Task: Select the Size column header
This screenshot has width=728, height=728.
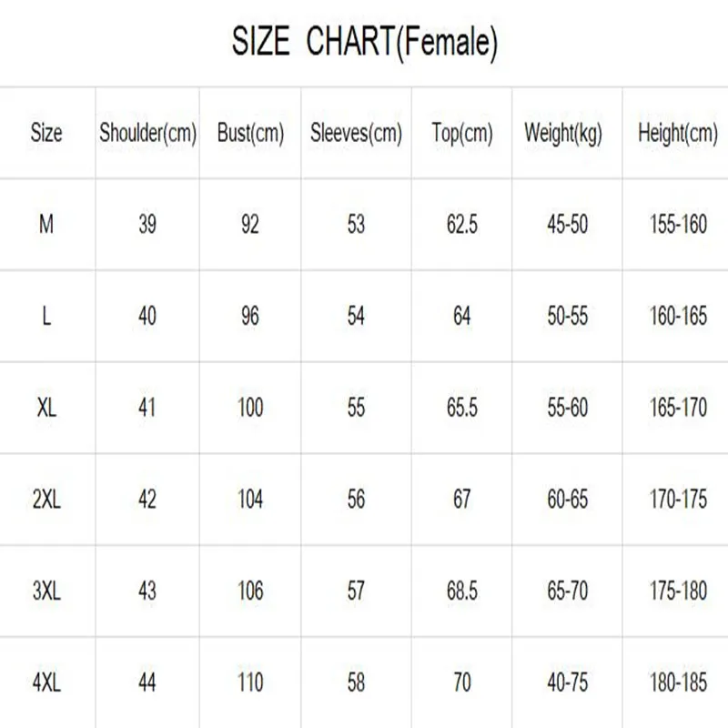Action: pos(46,133)
